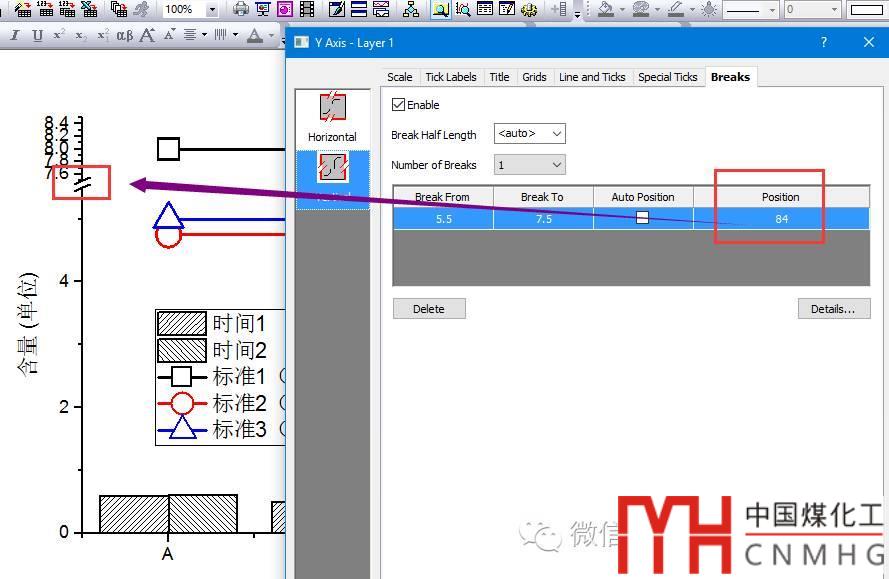Image resolution: width=889 pixels, height=579 pixels.
Task: Open the Break Half Length dropdown
Action: tap(530, 134)
